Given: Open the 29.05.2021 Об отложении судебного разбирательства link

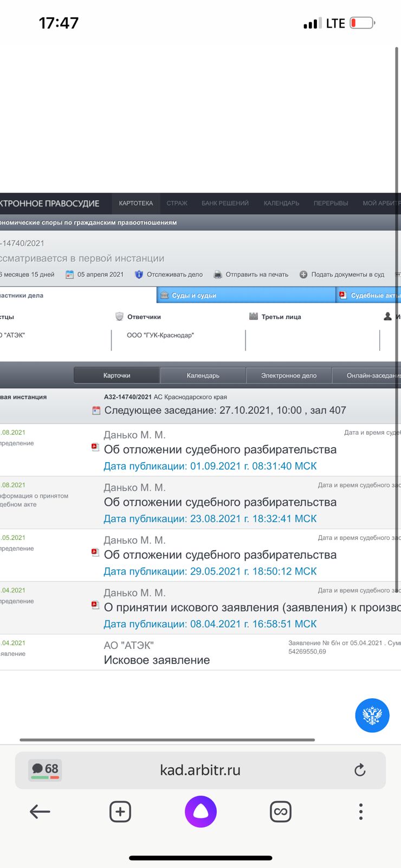Looking at the screenshot, I should (x=220, y=555).
